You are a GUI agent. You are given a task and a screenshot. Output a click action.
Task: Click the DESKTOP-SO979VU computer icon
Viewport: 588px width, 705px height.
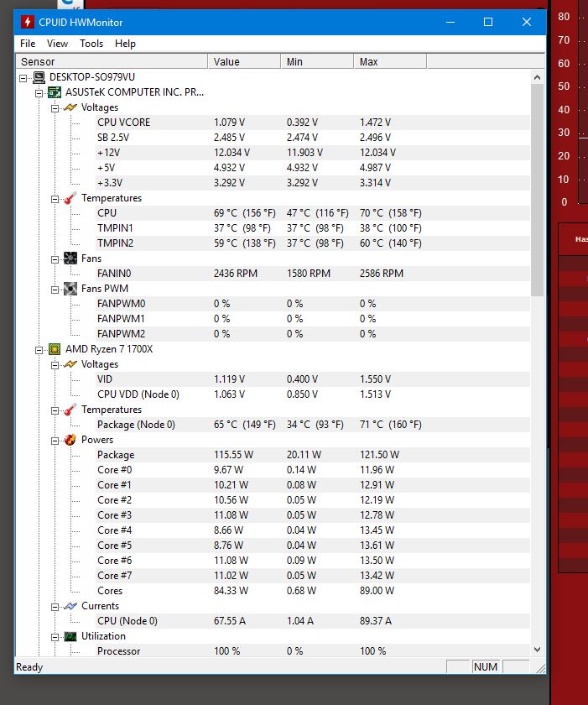tap(39, 77)
